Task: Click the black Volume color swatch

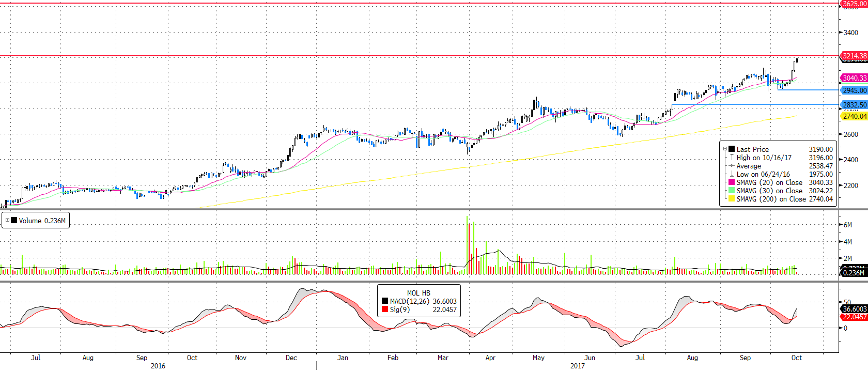Action: [x=14, y=220]
